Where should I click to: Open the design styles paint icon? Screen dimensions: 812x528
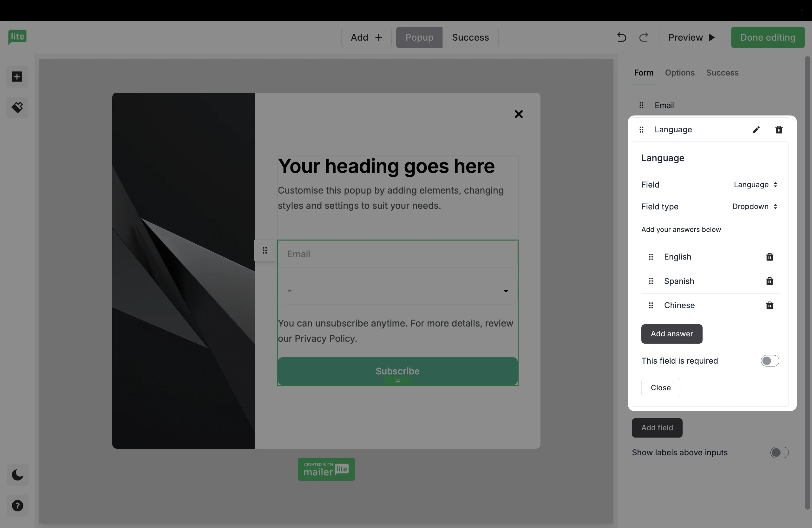pos(17,108)
